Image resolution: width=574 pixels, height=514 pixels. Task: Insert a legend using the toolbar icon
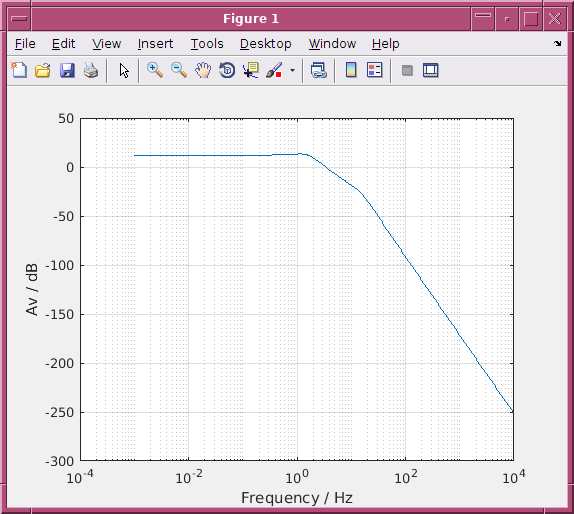click(374, 70)
